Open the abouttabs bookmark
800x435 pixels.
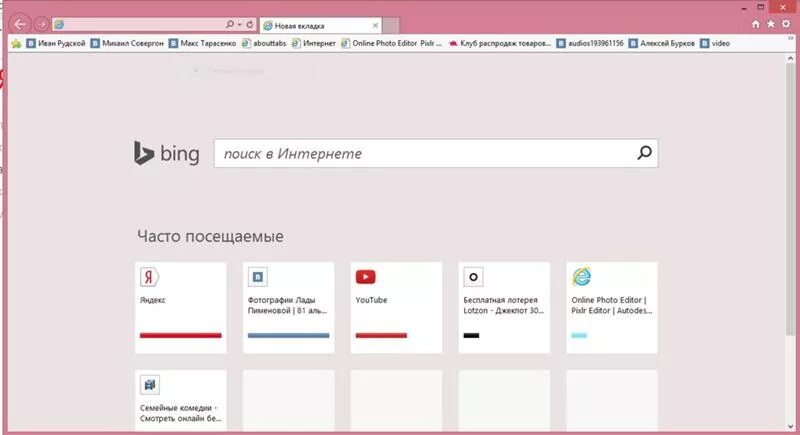coord(264,43)
